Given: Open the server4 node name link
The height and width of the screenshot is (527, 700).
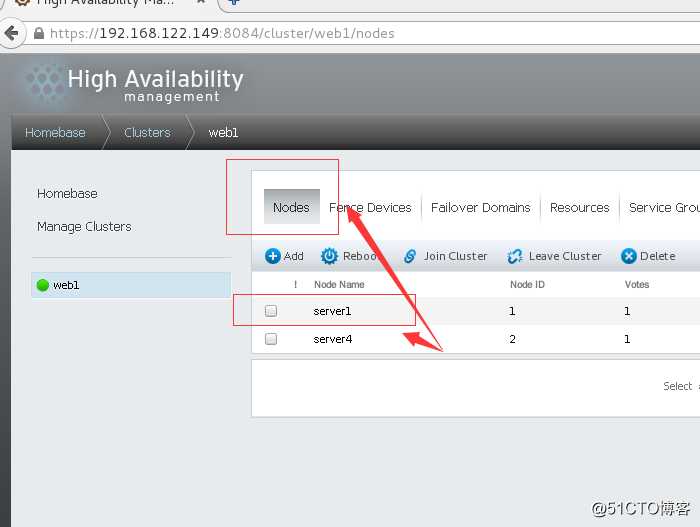Looking at the screenshot, I should click(333, 339).
